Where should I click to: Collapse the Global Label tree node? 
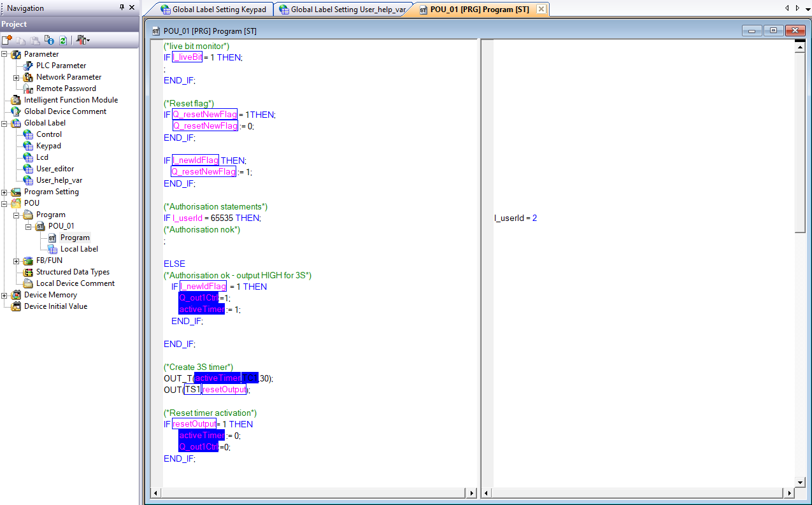click(4, 123)
